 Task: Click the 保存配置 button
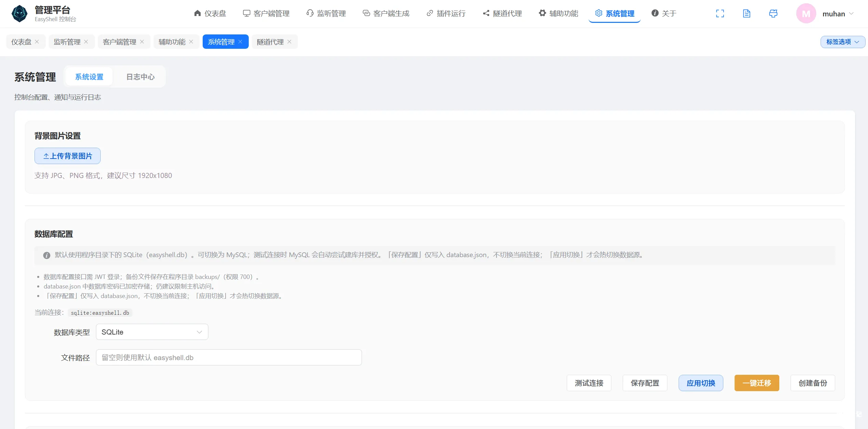645,383
